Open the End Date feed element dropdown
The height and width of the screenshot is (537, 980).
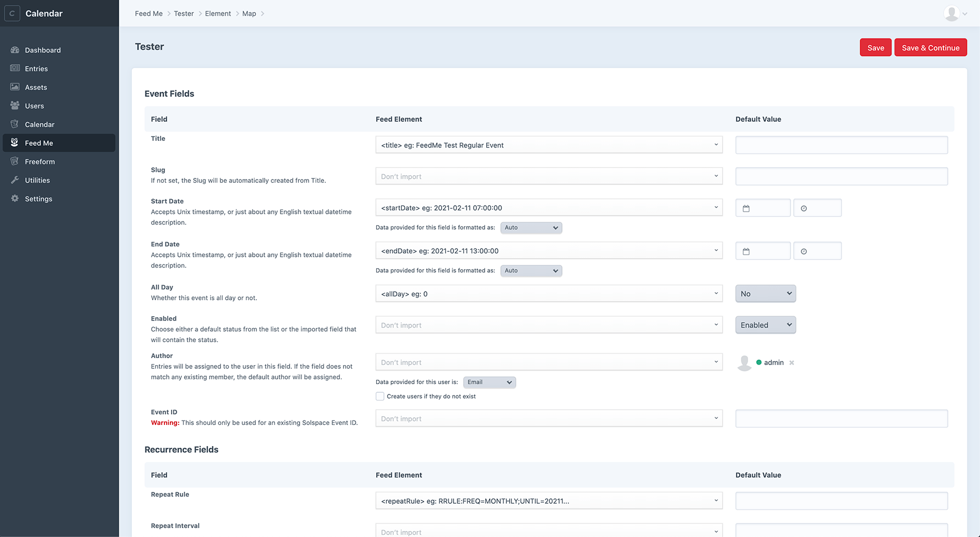549,250
